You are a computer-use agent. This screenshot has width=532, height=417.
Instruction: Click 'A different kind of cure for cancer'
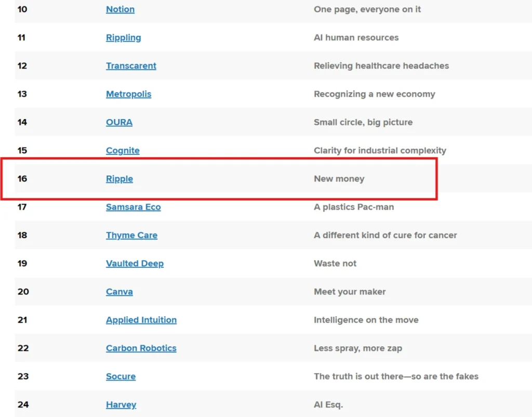(385, 235)
